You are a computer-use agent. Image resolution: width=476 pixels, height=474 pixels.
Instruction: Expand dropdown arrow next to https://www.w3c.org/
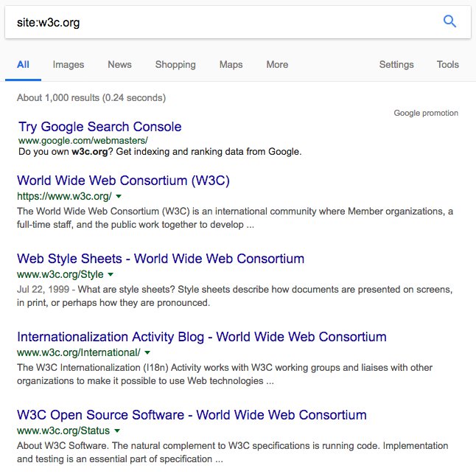point(119,197)
